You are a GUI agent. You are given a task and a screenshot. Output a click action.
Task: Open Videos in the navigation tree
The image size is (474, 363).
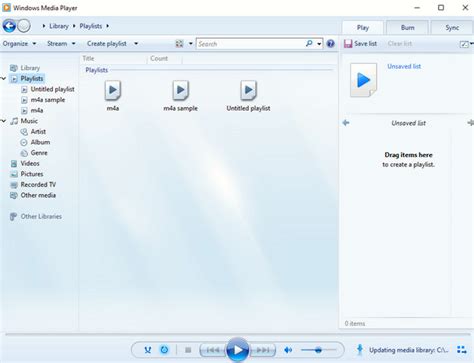pos(30,164)
